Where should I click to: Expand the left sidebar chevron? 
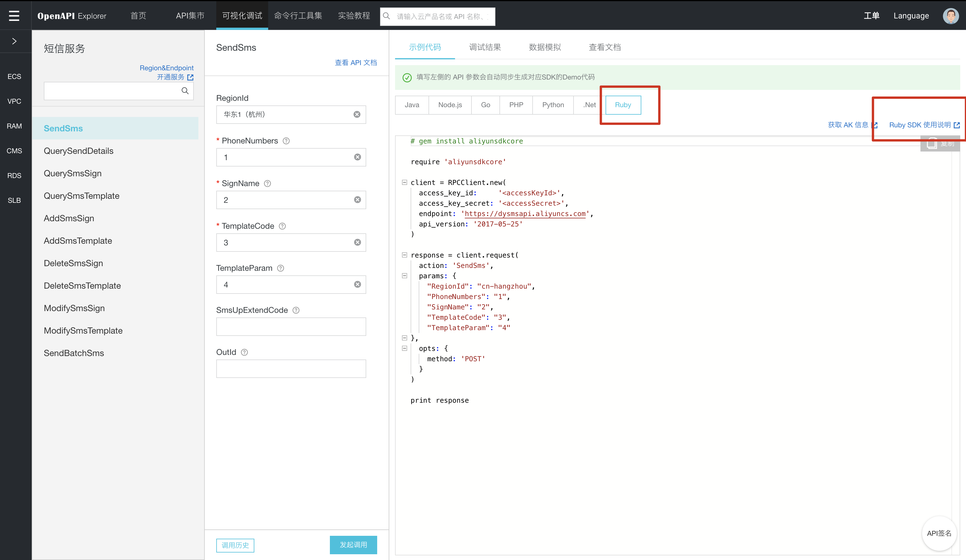pyautogui.click(x=14, y=41)
